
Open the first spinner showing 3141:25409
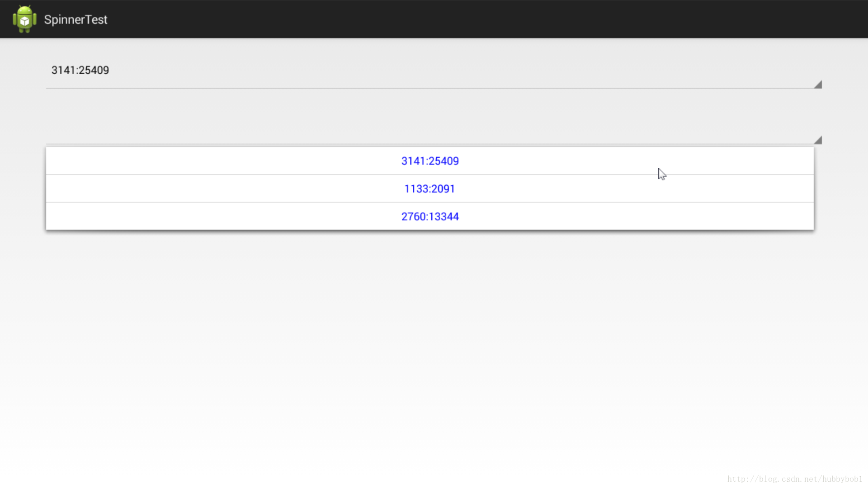(x=434, y=70)
